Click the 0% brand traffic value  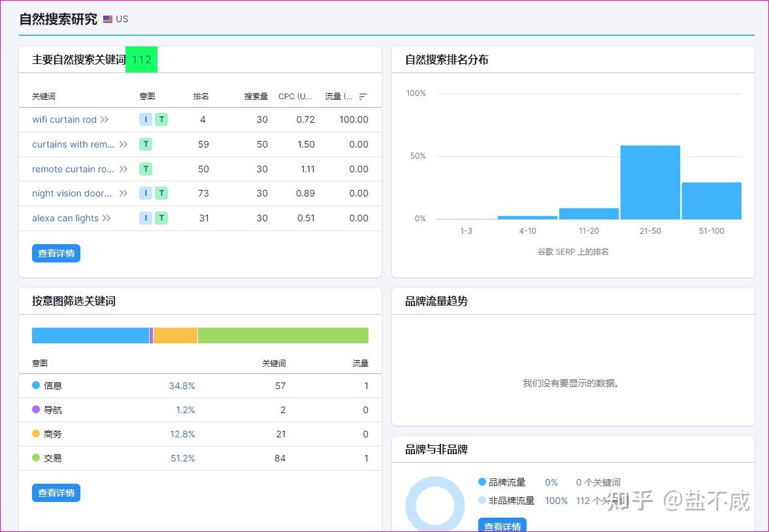click(x=551, y=482)
